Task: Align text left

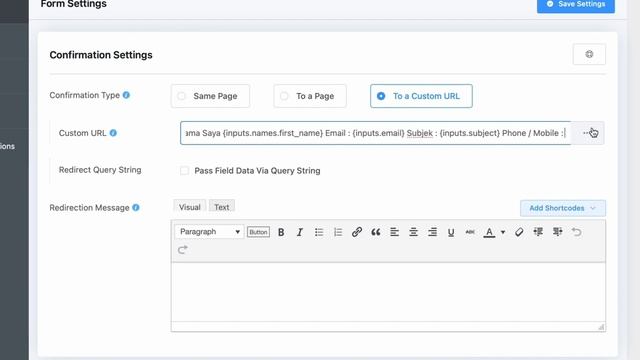Action: click(394, 232)
